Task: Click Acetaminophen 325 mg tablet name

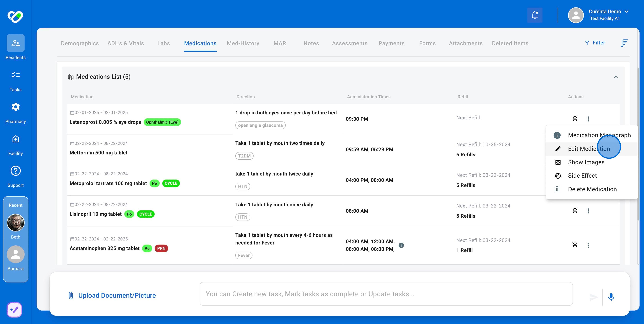Action: pos(105,248)
